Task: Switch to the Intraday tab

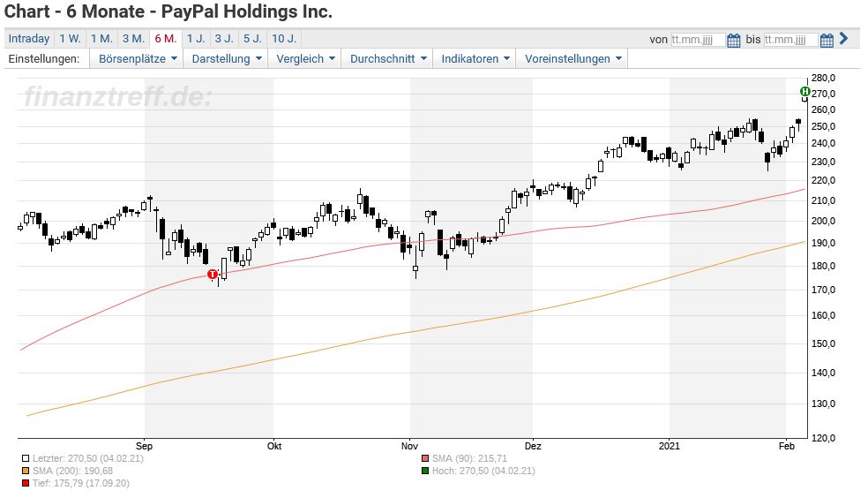Action: (x=29, y=38)
